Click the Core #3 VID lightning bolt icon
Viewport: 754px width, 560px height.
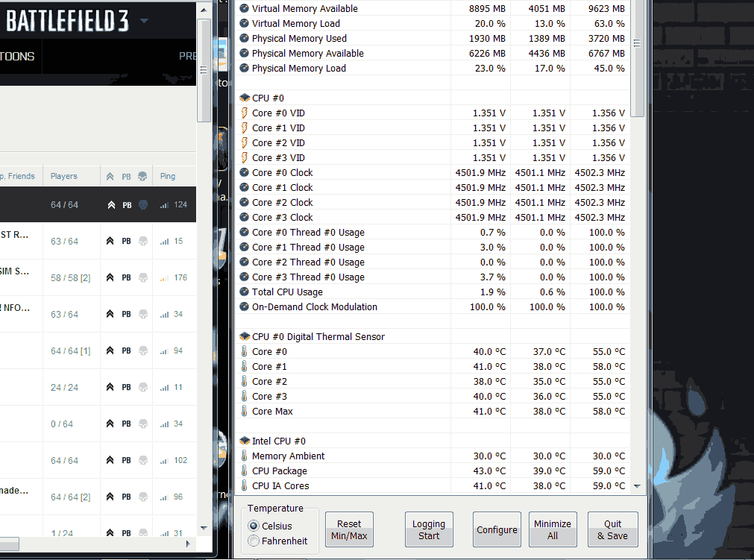(245, 157)
